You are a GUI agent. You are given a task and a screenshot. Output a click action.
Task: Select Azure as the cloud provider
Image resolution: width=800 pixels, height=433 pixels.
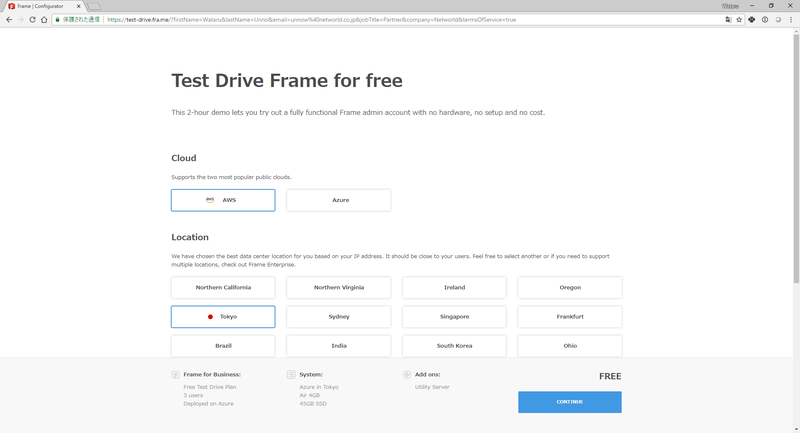tap(339, 200)
